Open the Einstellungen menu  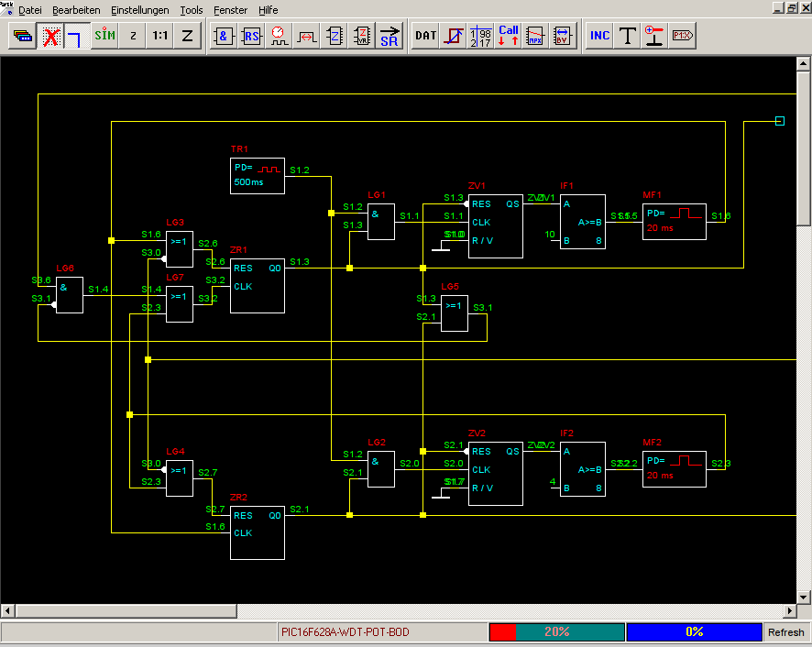tap(139, 10)
